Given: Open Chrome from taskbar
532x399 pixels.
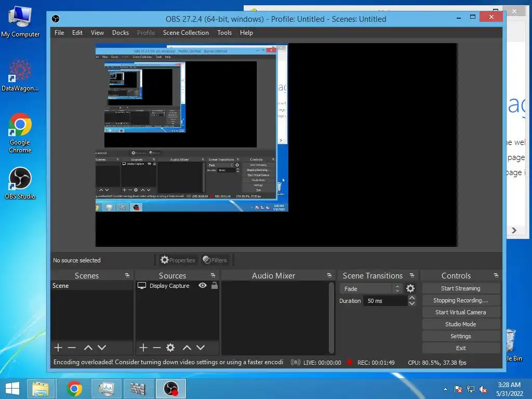Looking at the screenshot, I should 74,389.
